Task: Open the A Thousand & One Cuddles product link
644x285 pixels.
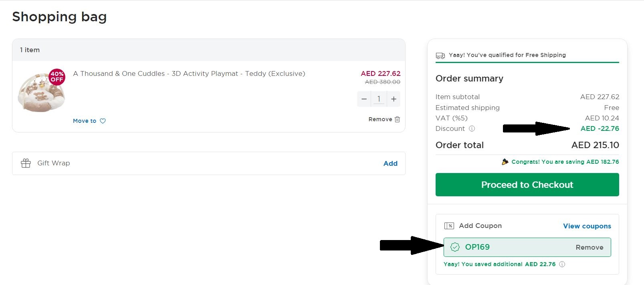Action: click(x=189, y=73)
